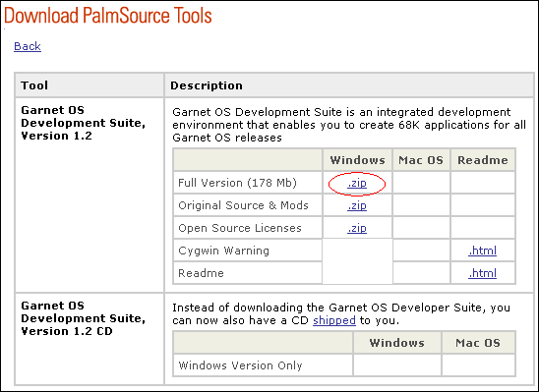Click the Full Version (178 Mb) label
Screen dimensions: 539x392
(237, 183)
